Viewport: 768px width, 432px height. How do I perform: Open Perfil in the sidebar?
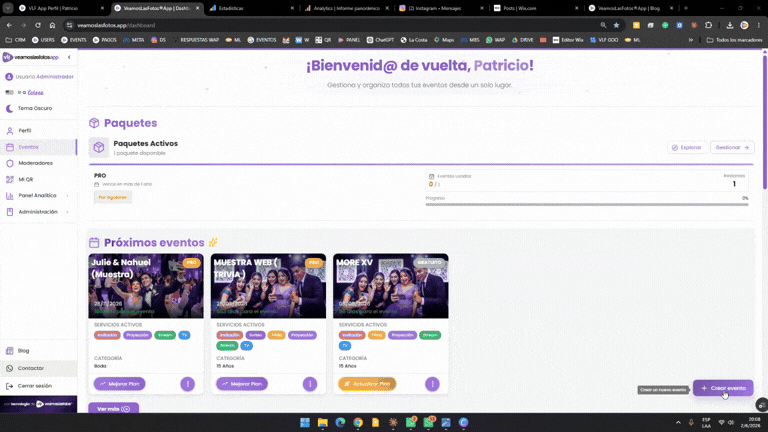click(24, 131)
